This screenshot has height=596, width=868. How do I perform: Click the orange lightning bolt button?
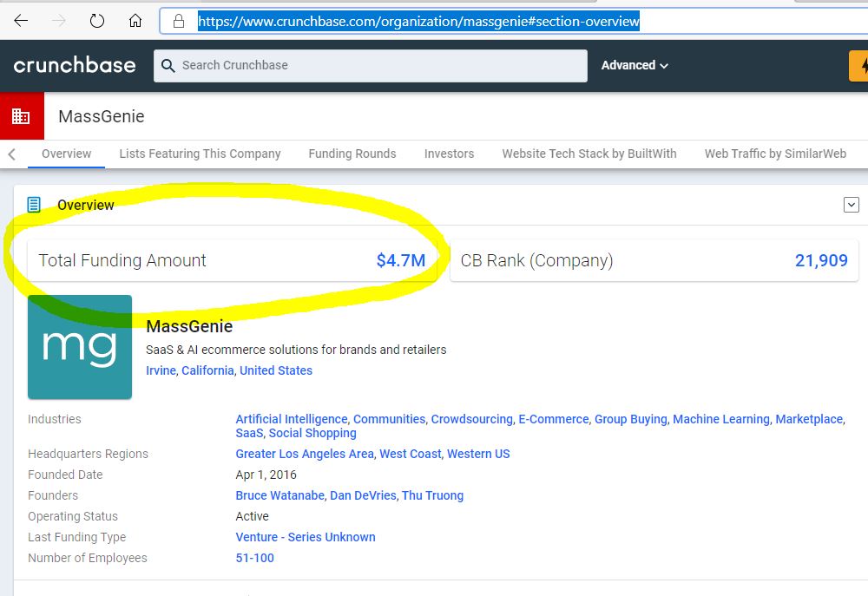pyautogui.click(x=861, y=65)
